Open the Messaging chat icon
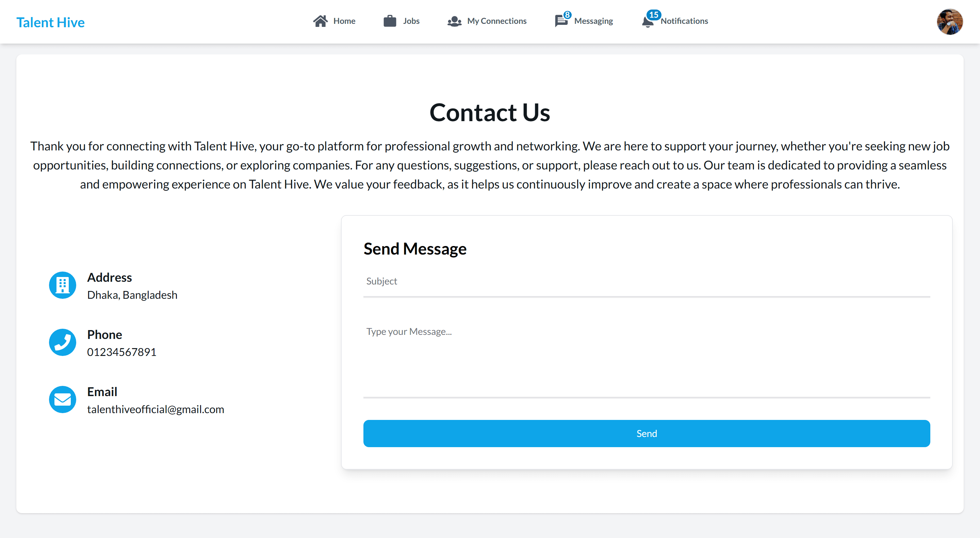The height and width of the screenshot is (538, 980). click(561, 21)
